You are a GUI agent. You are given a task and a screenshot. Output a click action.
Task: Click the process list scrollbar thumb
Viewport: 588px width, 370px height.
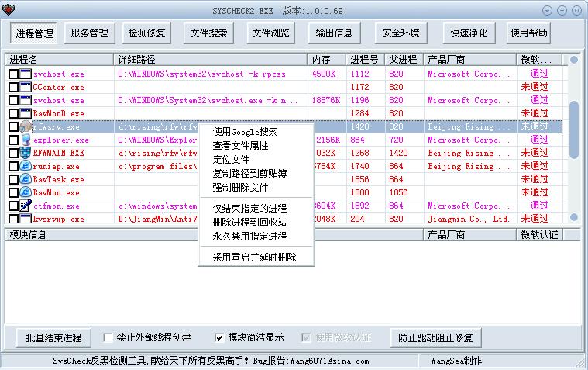click(574, 130)
